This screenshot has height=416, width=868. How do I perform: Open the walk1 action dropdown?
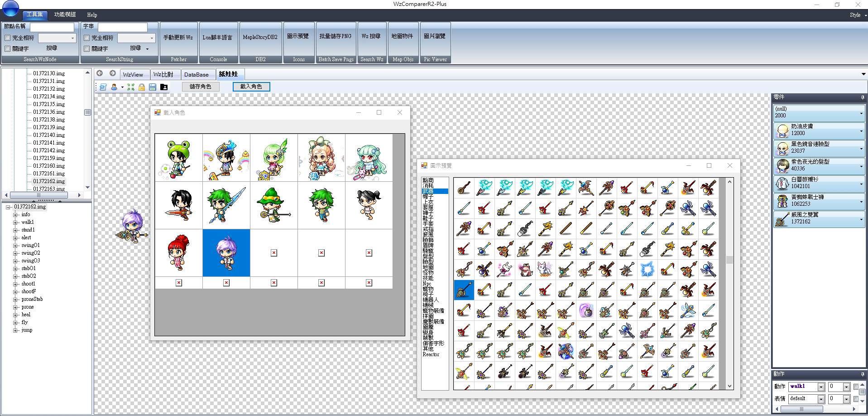pos(821,387)
